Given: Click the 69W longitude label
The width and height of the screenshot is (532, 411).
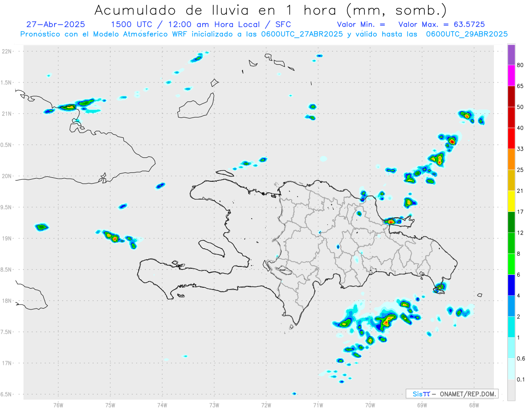Looking at the screenshot, I should point(422,405).
